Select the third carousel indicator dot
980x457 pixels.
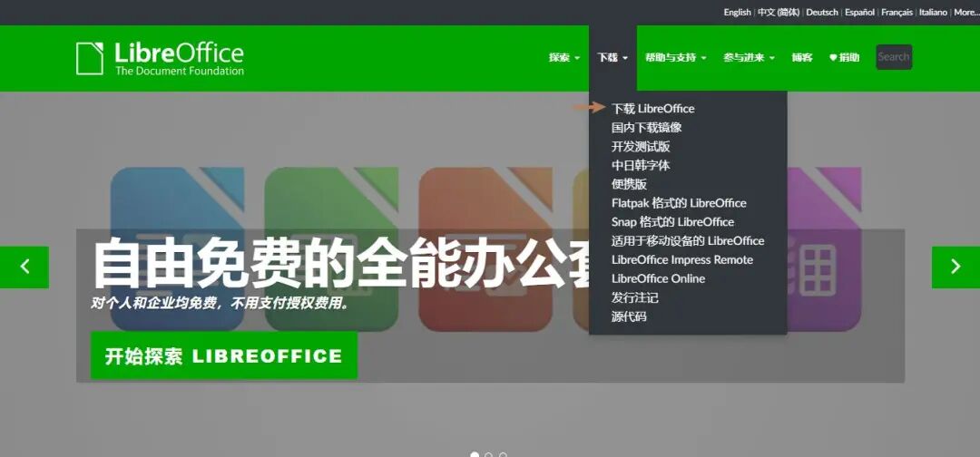tap(503, 455)
